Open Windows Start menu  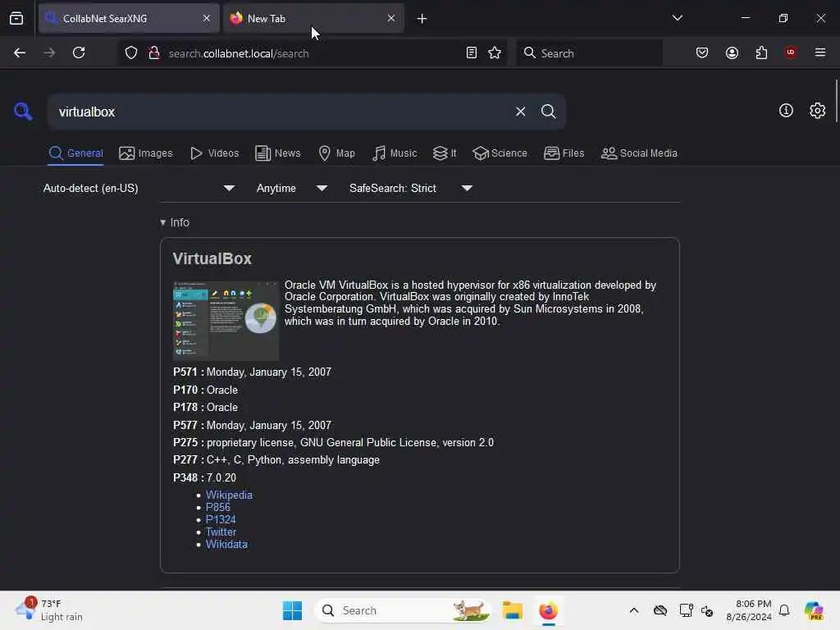coord(292,610)
